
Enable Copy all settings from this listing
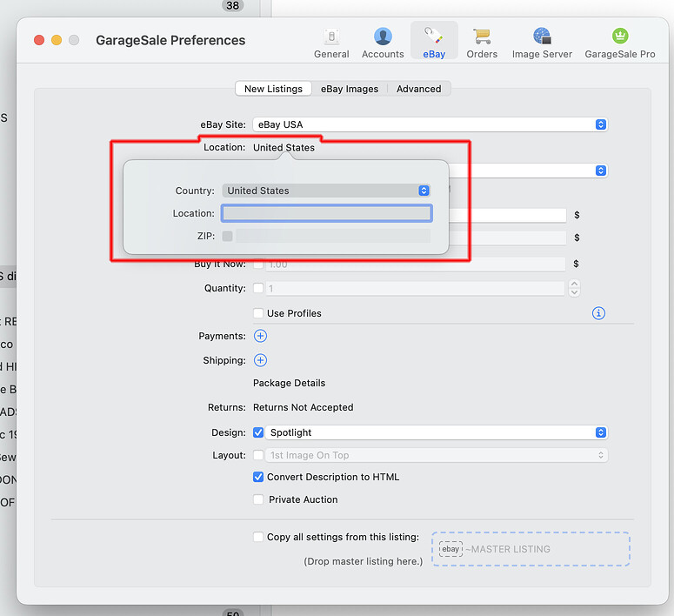[258, 537]
